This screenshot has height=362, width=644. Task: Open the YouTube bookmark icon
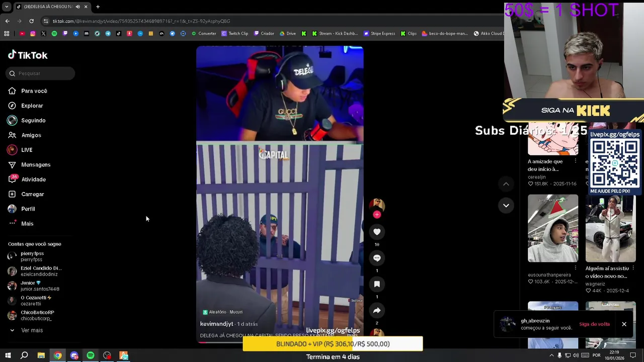pos(22,34)
